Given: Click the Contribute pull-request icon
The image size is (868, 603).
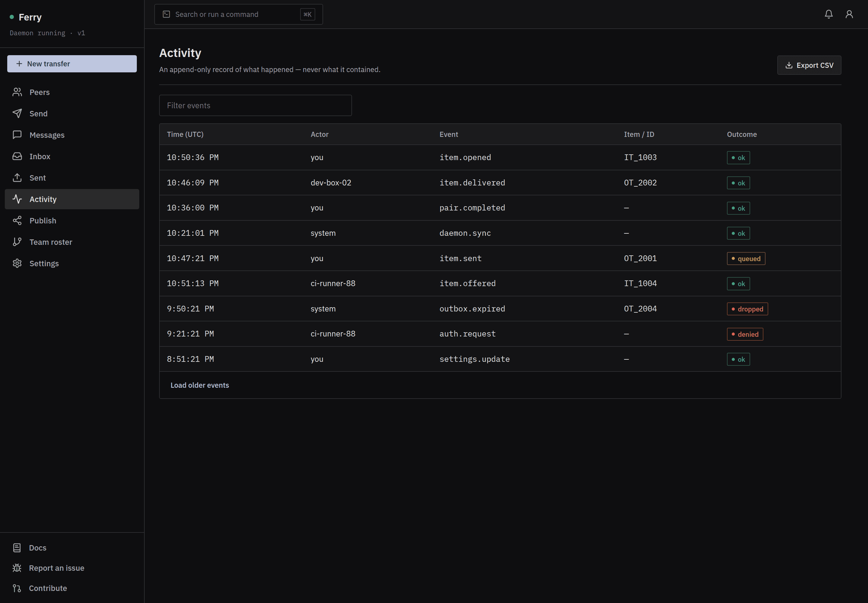Looking at the screenshot, I should point(17,588).
